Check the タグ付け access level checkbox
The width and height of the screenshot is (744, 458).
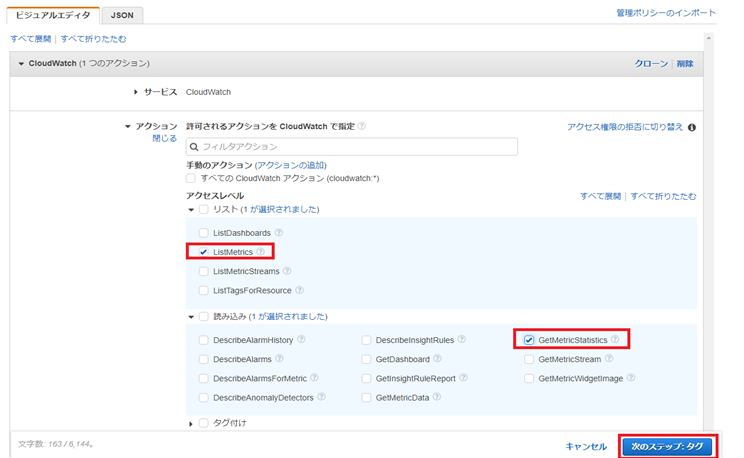click(x=204, y=423)
